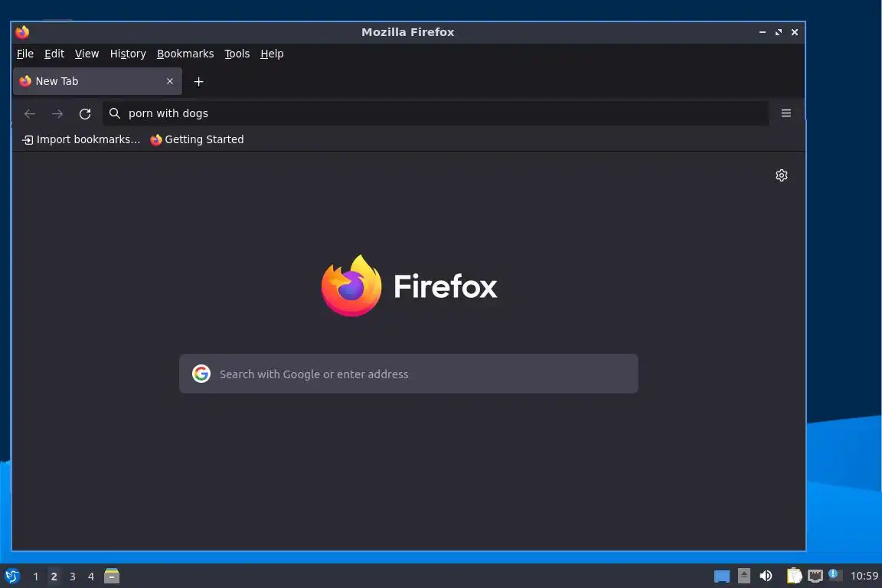Viewport: 882px width, 588px height.
Task: Click the network status tray icon
Action: tap(815, 576)
